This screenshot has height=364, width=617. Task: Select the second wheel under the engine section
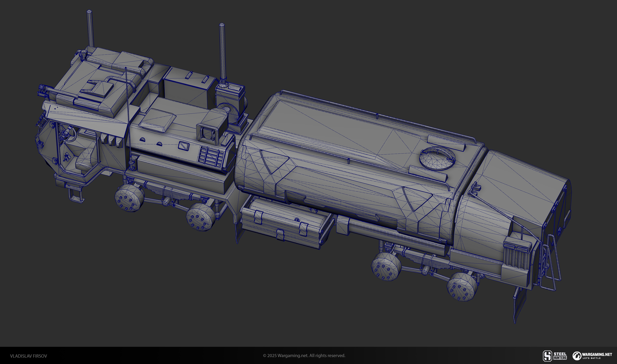coord(201,217)
